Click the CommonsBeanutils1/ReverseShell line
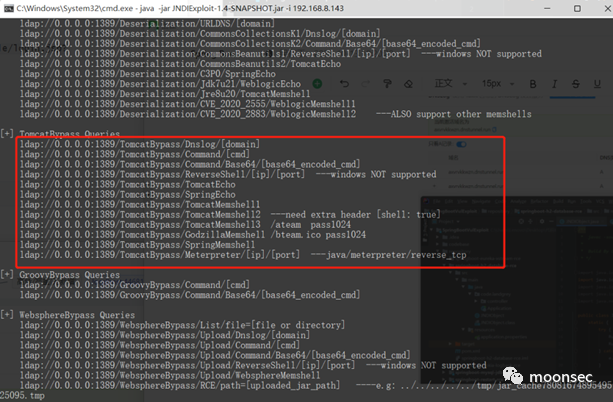This screenshot has width=613, height=402. [281, 54]
